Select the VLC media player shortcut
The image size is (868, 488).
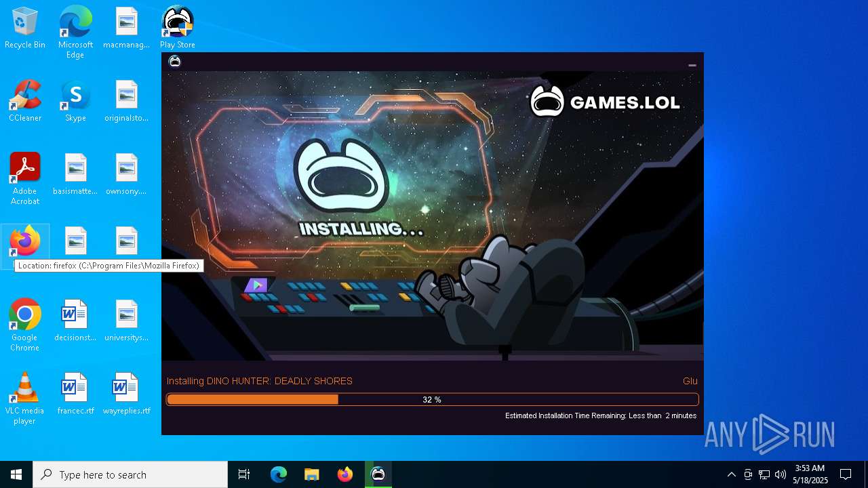tap(25, 399)
